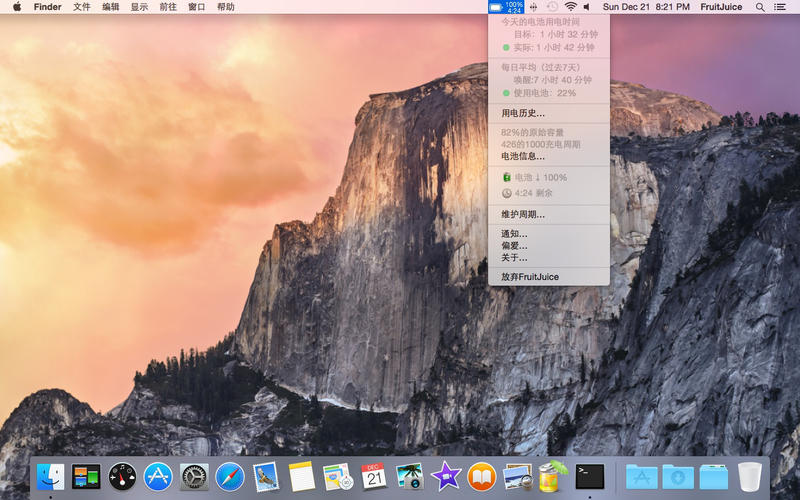
Task: Select 关于... menu entry
Action: point(548,258)
